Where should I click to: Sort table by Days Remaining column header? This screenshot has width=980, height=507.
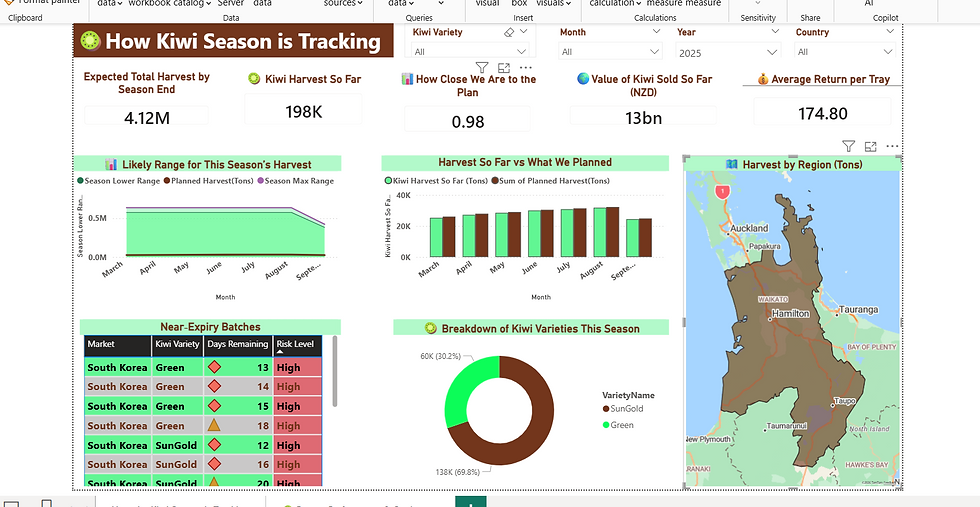pyautogui.click(x=238, y=346)
